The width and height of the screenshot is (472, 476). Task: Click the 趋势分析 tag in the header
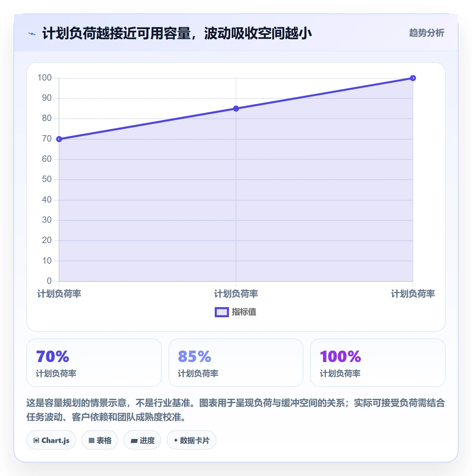tap(426, 33)
